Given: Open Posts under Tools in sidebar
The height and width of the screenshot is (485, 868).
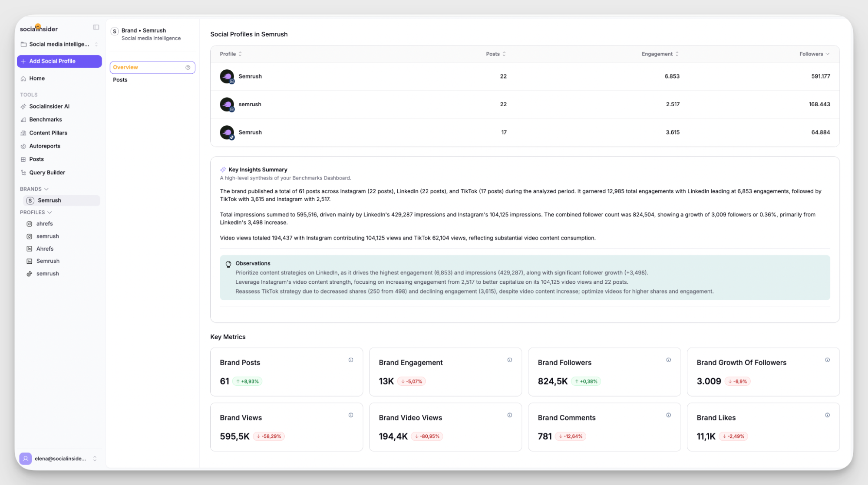Looking at the screenshot, I should (x=36, y=159).
